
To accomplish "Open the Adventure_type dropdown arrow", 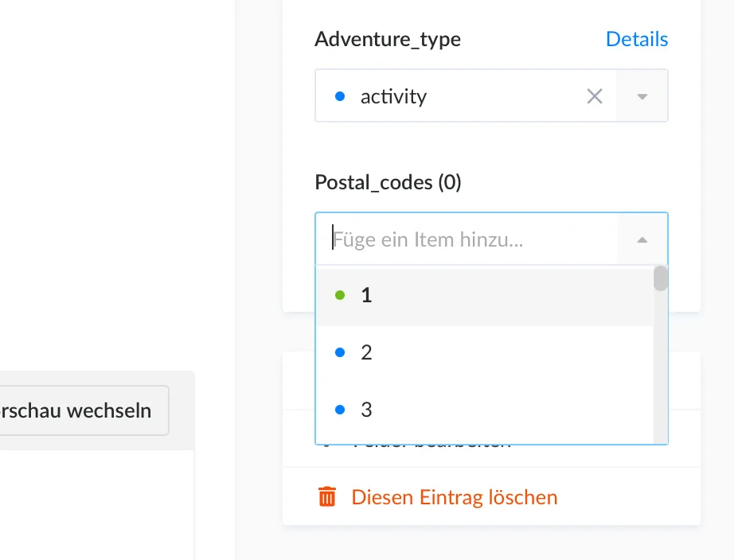I will [x=642, y=96].
